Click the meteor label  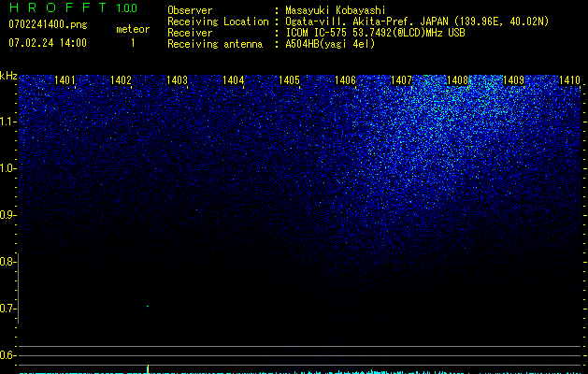133,29
